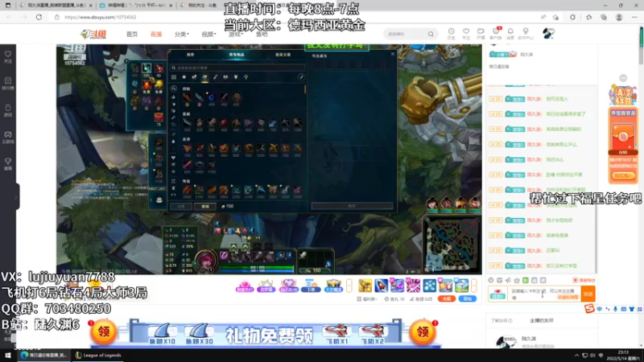This screenshot has width=644, height=362.
Task: Click the in-game minimap
Action: 452,245
